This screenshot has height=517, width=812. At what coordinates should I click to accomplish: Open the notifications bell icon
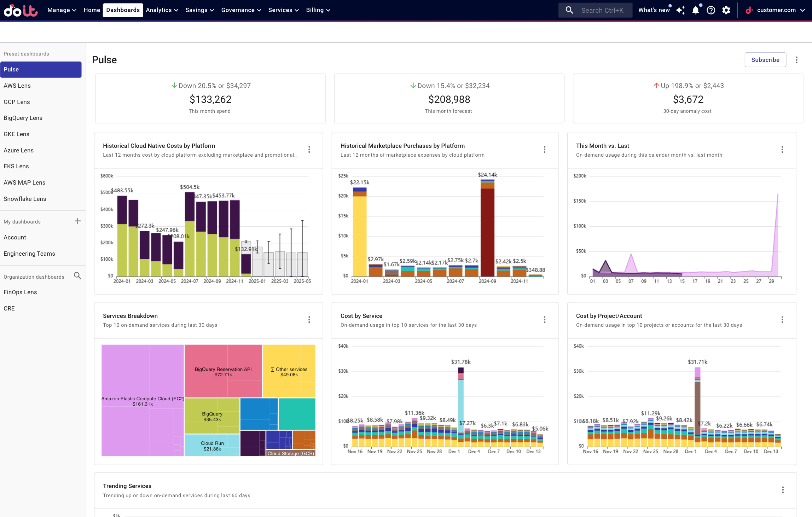(x=695, y=10)
